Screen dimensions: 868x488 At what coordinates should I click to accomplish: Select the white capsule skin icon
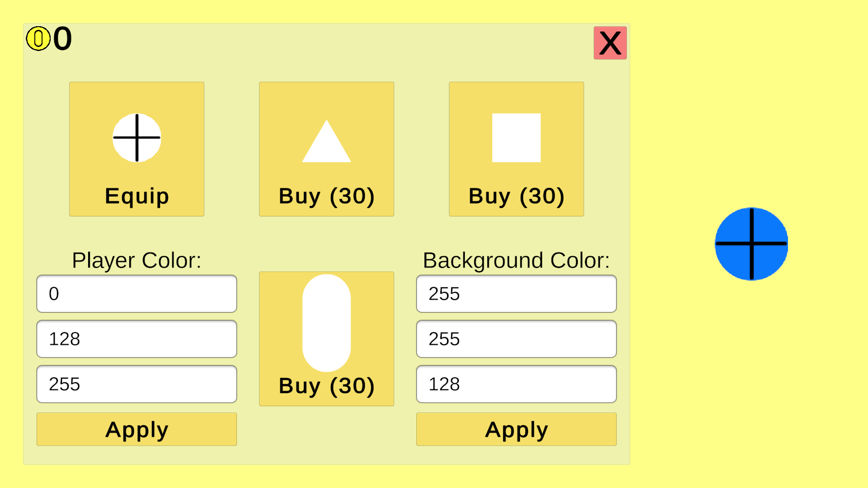coord(326,323)
